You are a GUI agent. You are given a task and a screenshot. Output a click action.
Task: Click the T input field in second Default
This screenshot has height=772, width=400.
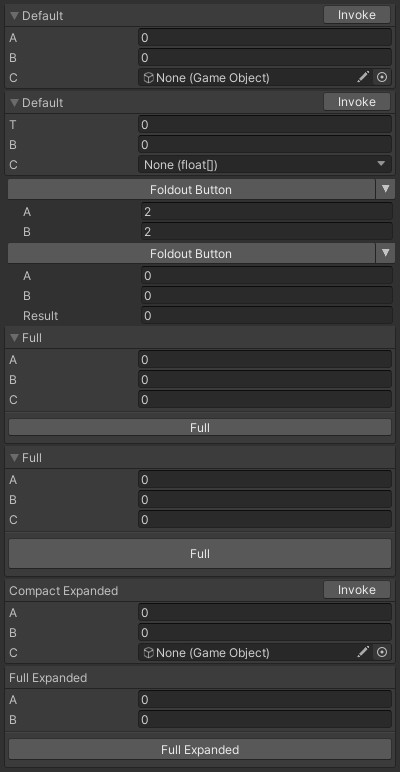265,125
